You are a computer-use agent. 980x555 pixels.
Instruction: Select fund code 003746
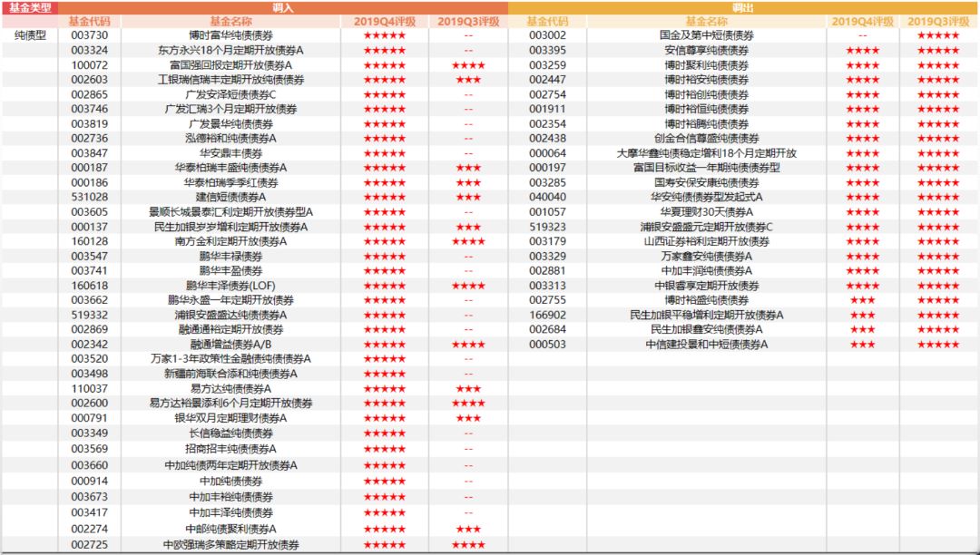click(89, 109)
